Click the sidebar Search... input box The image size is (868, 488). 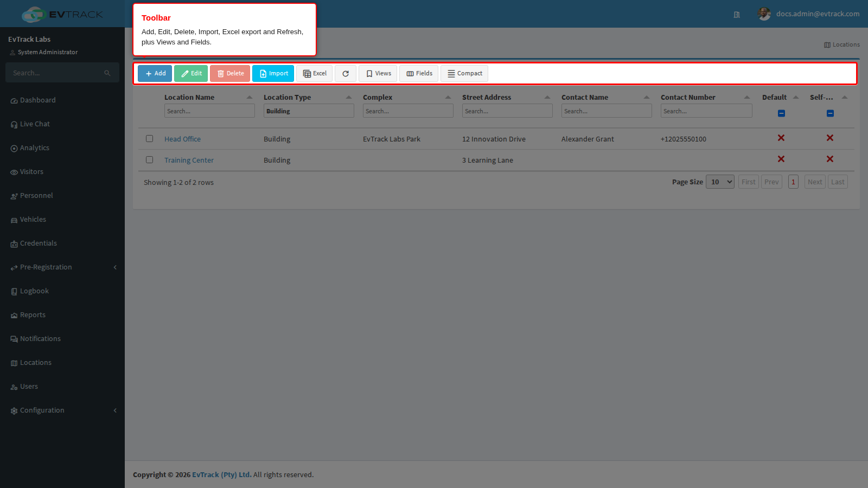tap(62, 73)
